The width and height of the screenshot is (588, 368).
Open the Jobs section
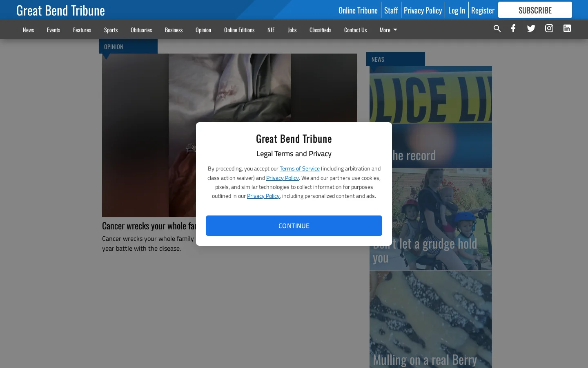click(x=292, y=30)
